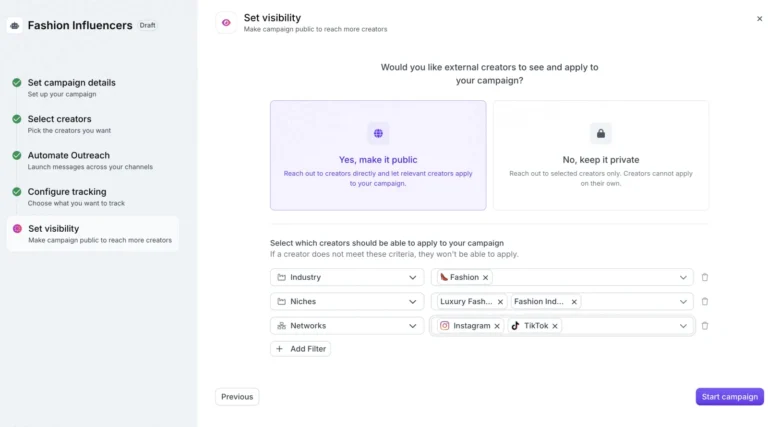Remove the Fashion tag

pyautogui.click(x=485, y=278)
